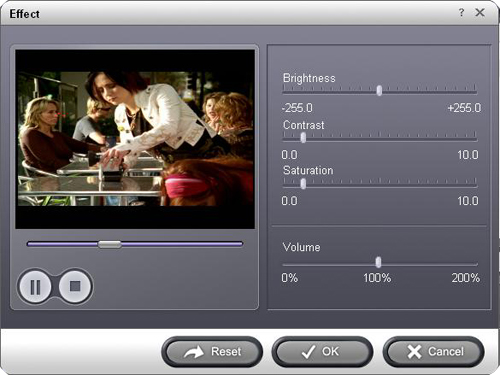Click the Contrast label

[303, 125]
